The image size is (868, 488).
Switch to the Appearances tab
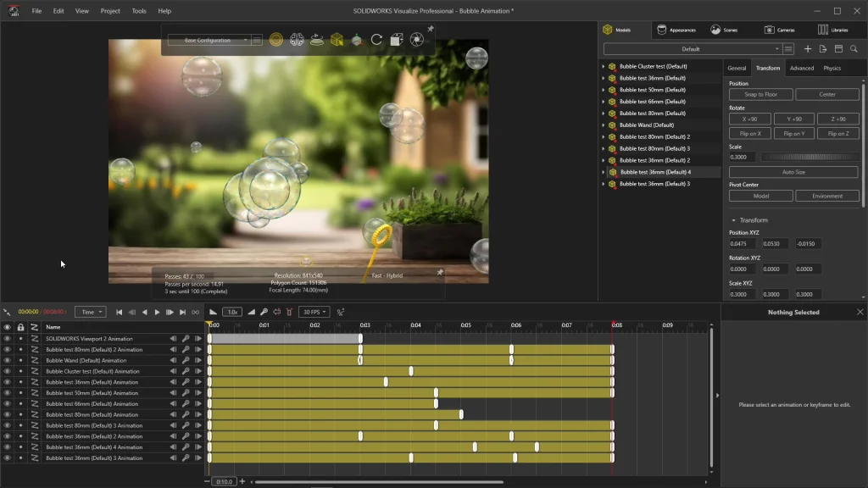[676, 30]
